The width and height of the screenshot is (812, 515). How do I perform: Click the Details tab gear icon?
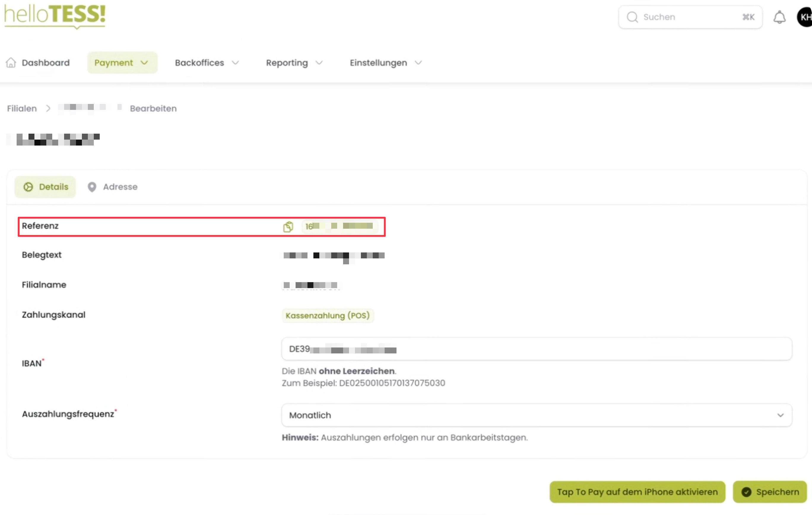coord(28,187)
